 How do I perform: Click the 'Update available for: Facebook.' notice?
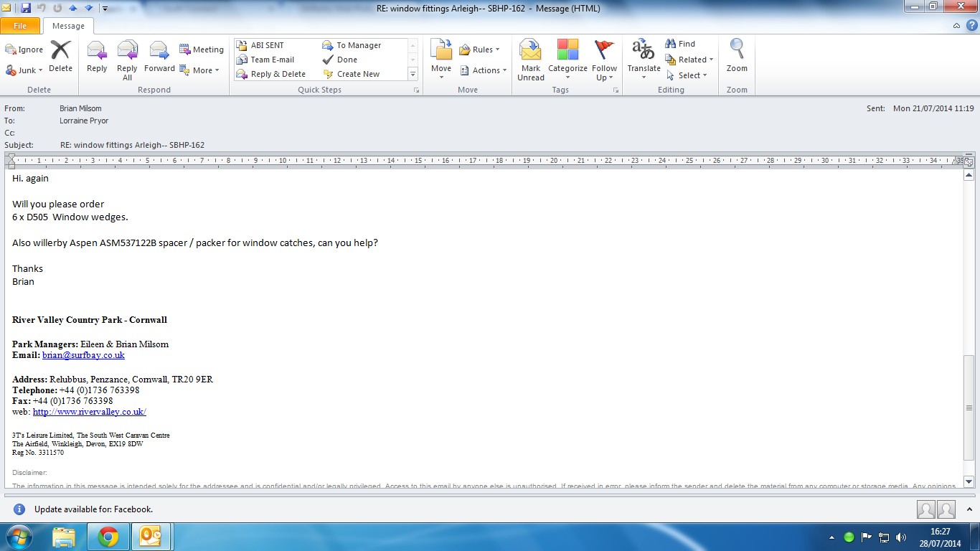(x=93, y=509)
